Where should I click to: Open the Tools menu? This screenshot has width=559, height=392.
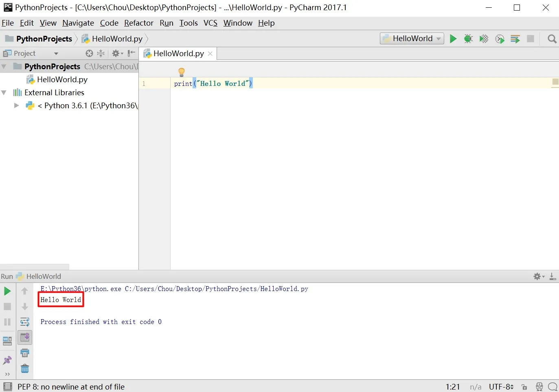pyautogui.click(x=189, y=23)
